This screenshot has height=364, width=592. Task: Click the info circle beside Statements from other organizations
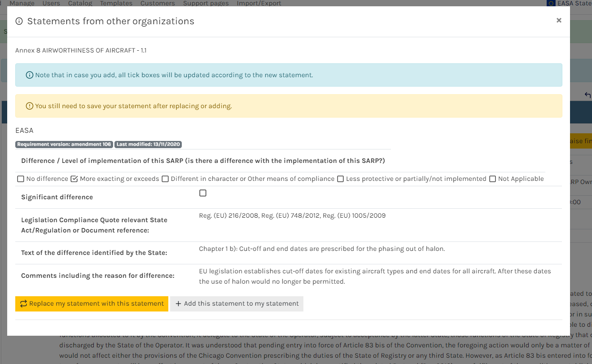pos(18,21)
